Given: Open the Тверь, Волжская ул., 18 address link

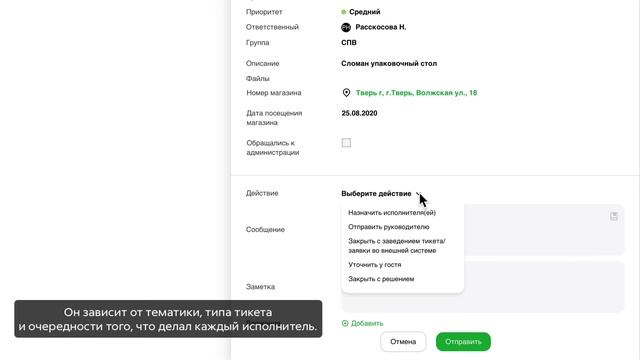Looking at the screenshot, I should point(416,93).
